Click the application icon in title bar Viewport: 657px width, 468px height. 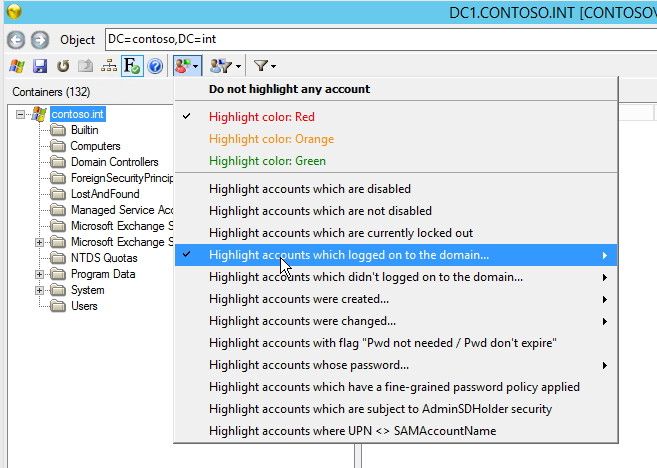[14, 11]
